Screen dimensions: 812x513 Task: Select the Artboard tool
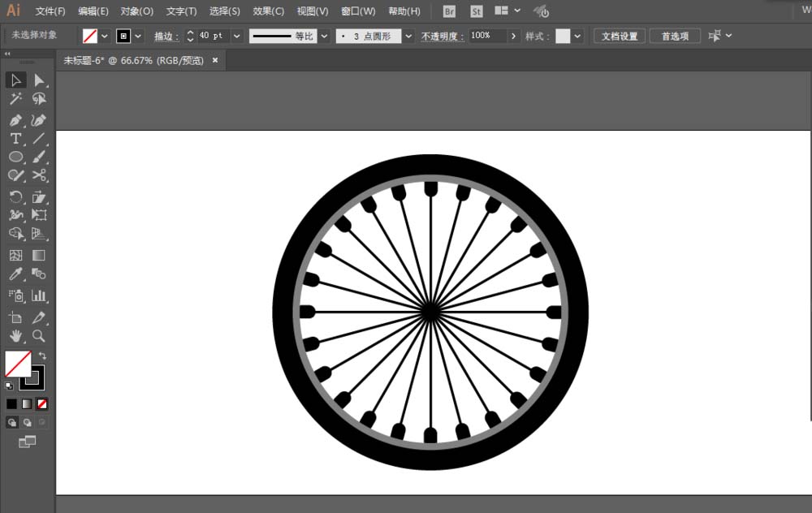pyautogui.click(x=15, y=317)
